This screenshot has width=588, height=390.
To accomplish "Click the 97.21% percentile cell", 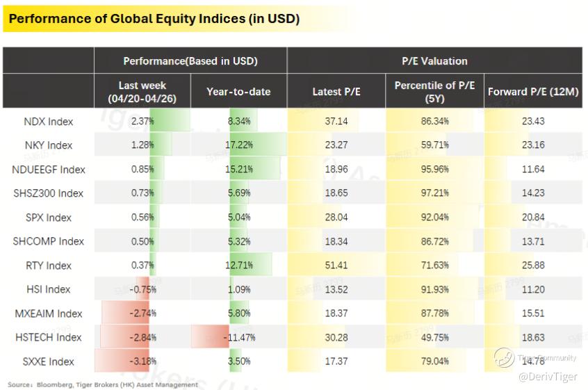I will pos(434,193).
